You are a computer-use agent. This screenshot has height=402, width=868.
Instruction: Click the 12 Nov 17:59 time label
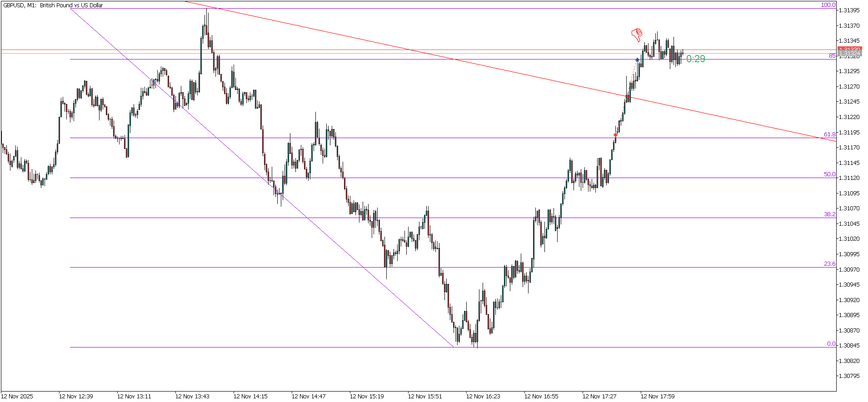click(x=658, y=396)
